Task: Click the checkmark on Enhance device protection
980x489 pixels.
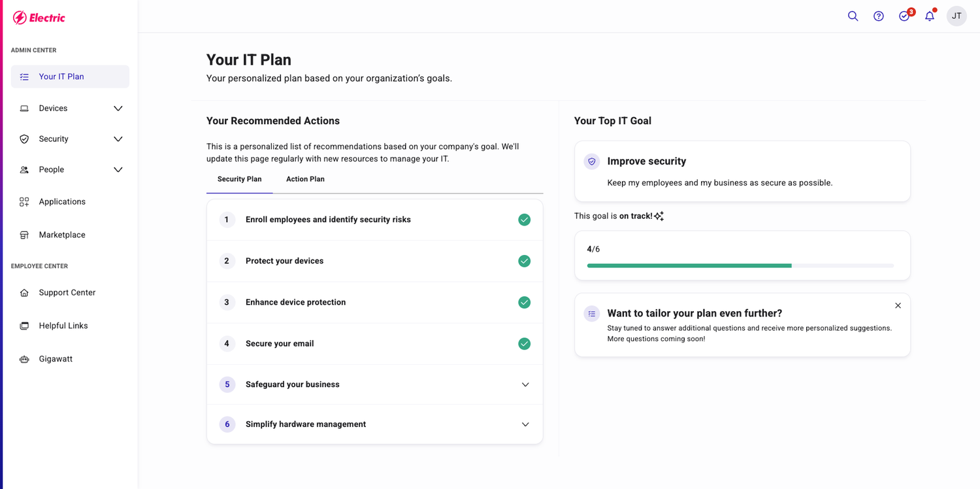Action: (524, 302)
